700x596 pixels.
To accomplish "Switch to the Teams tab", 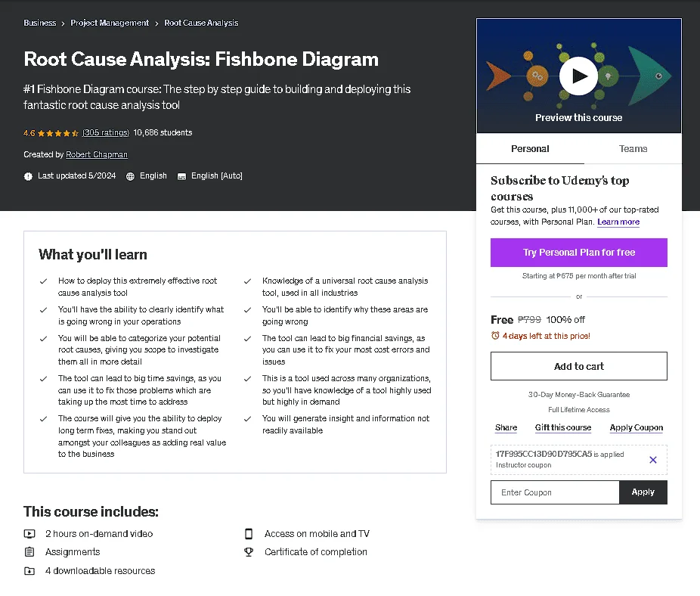I will click(633, 149).
